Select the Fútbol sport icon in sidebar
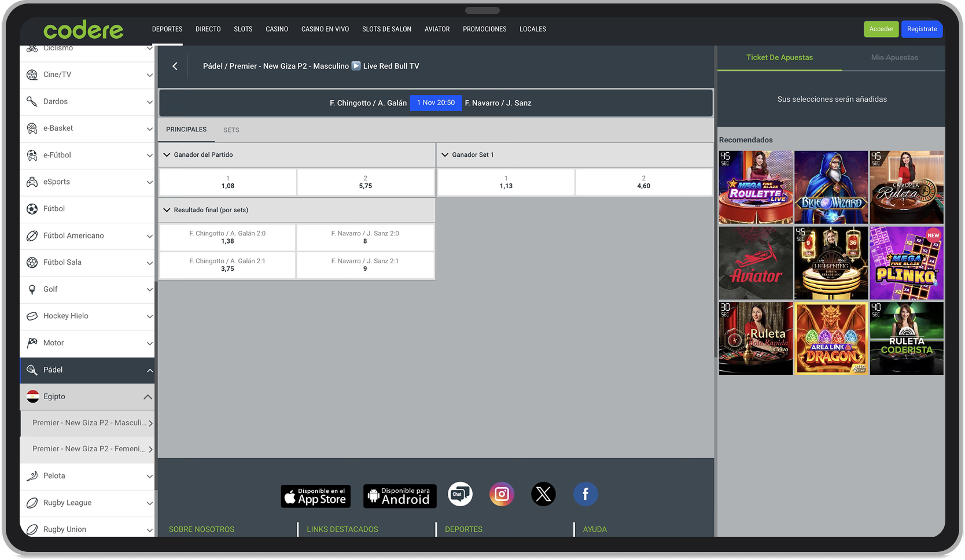This screenshot has height=560, width=965. pos(32,209)
